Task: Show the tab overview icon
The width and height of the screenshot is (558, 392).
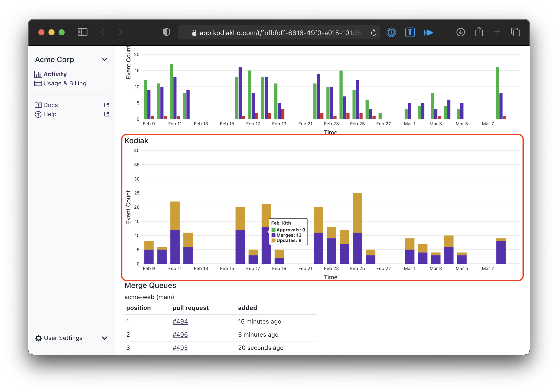Action: coord(515,32)
